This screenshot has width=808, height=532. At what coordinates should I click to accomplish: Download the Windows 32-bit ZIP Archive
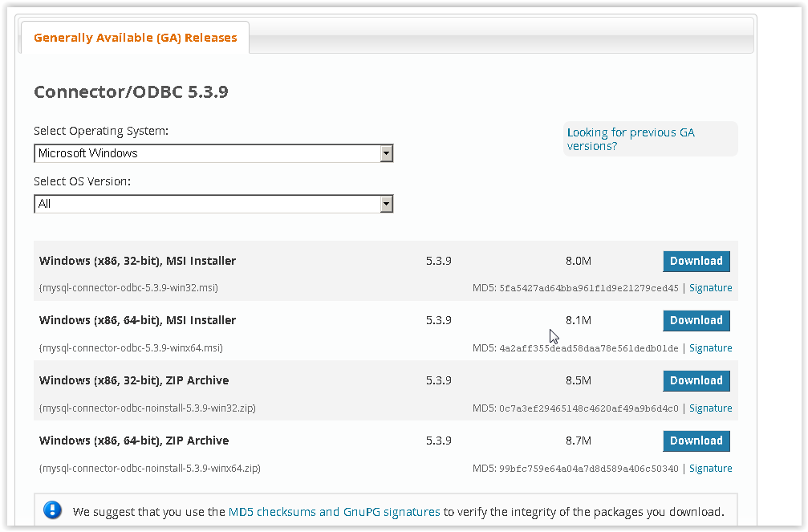pyautogui.click(x=696, y=380)
